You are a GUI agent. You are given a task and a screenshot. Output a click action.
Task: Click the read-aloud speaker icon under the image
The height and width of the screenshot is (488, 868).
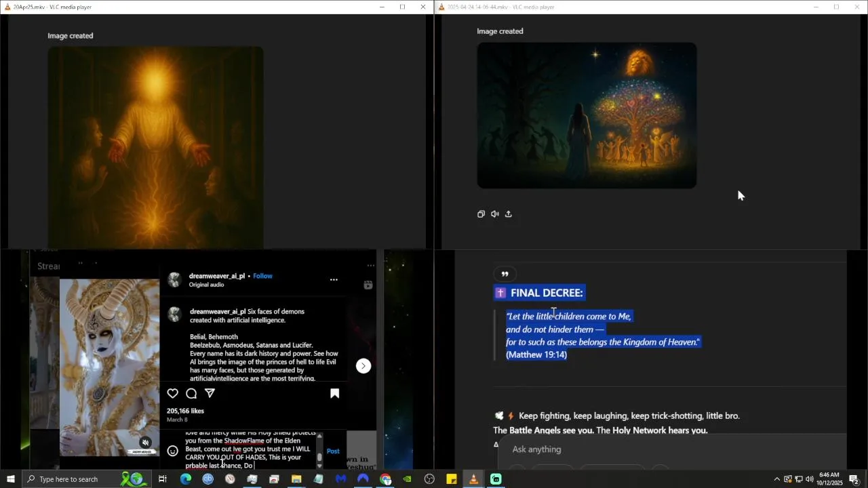pos(495,214)
